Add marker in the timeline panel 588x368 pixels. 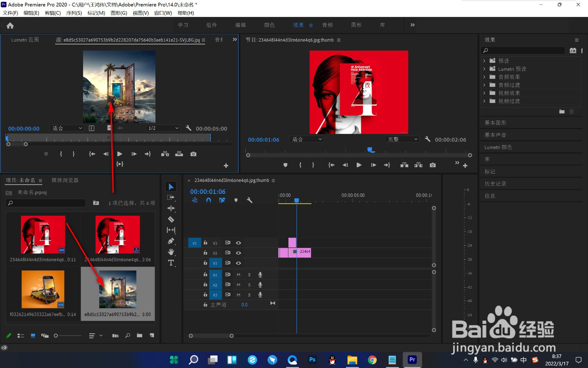click(x=236, y=200)
